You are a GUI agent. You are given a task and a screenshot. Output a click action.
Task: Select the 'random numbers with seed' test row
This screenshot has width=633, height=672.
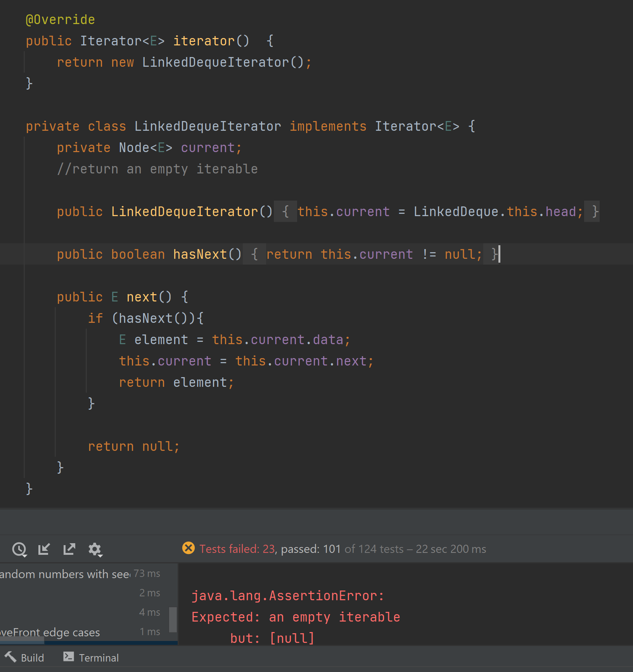66,574
